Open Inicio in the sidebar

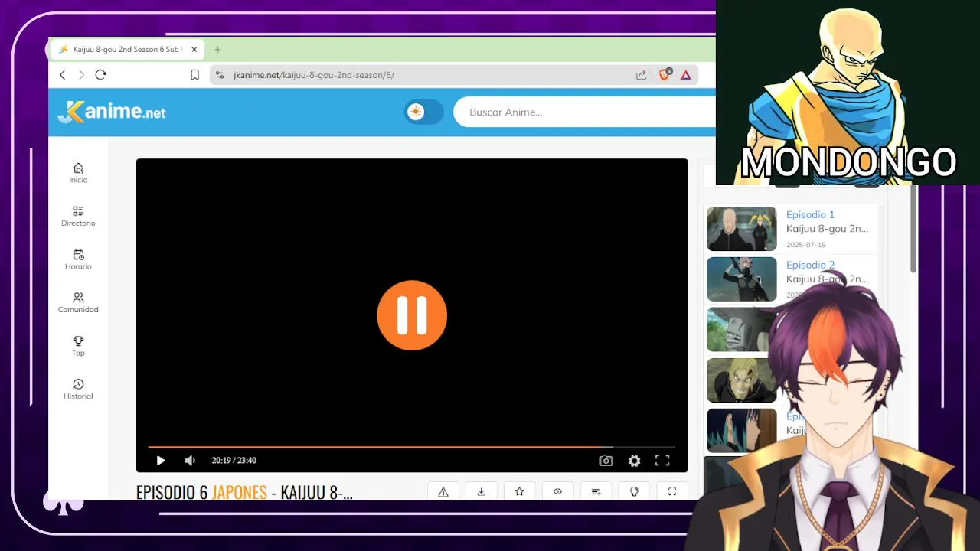pos(78,173)
